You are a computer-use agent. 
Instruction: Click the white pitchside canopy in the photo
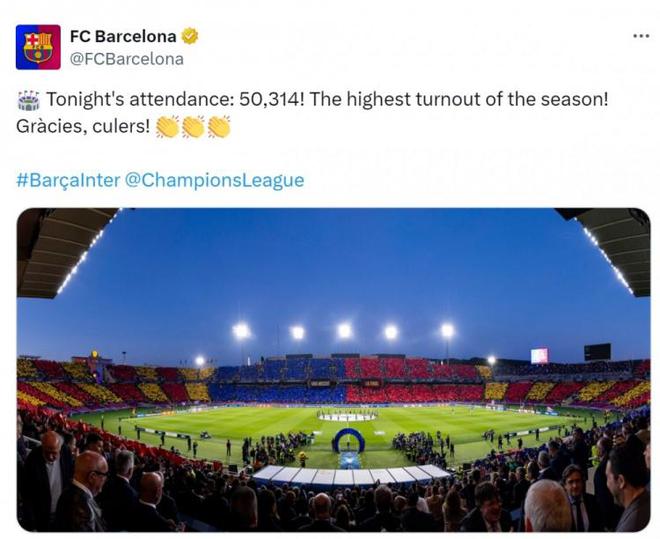tap(350, 473)
